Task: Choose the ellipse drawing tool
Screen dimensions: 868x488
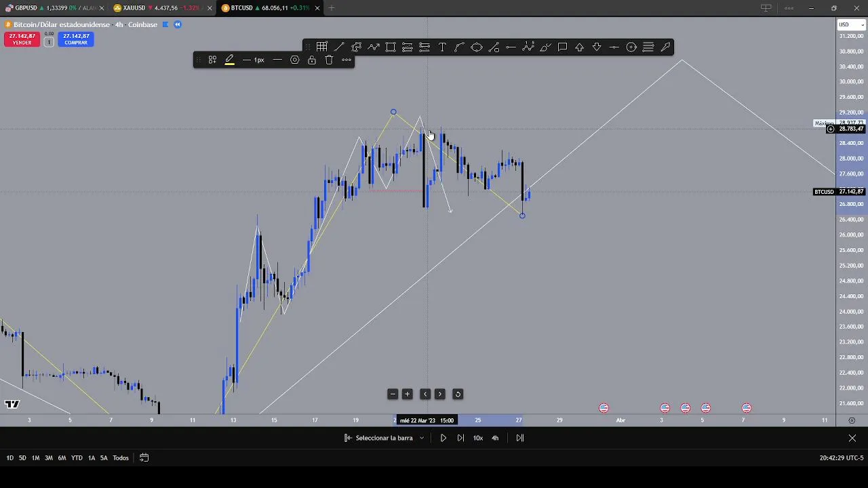Action: [x=477, y=47]
